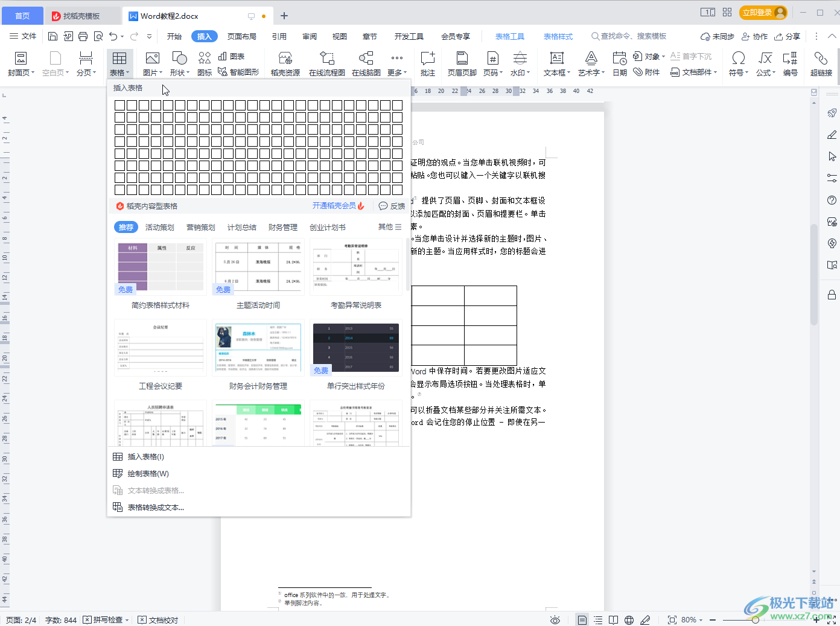
Task: Toggle 拼写检查 spell check in status bar
Action: point(106,620)
